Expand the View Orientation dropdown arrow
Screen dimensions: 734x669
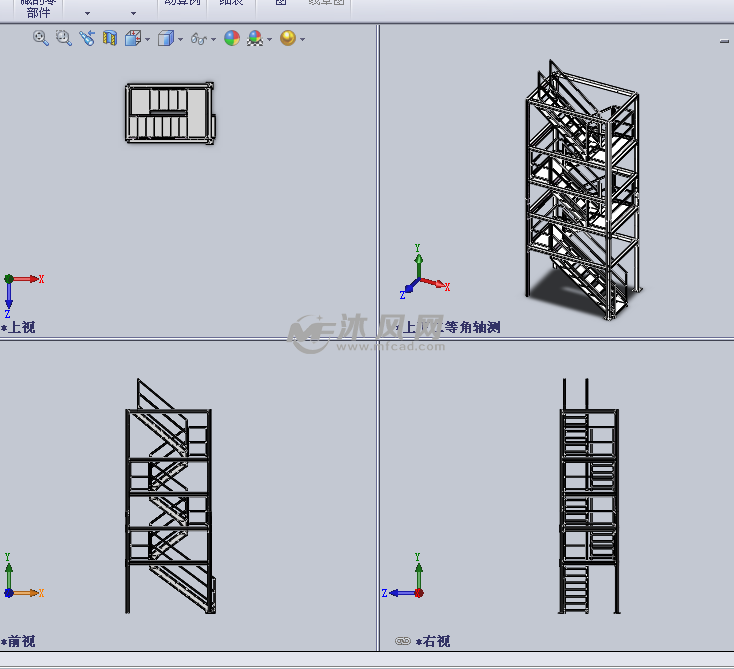[147, 40]
